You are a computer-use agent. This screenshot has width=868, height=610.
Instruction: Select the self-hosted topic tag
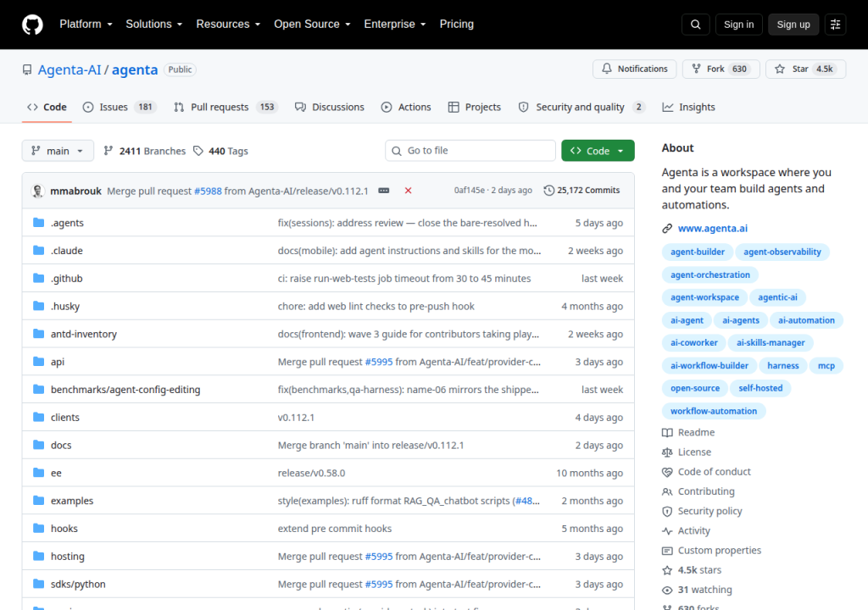tap(760, 389)
